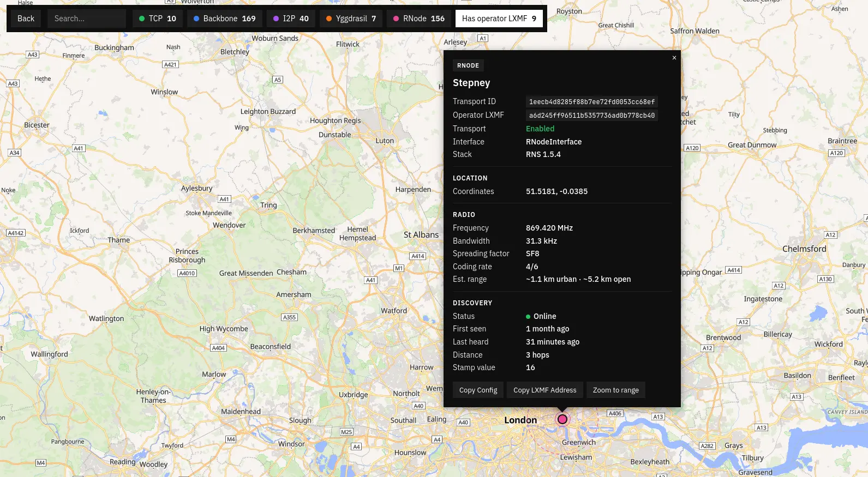Select the pink RNode marker in London
868x477 pixels.
coord(562,419)
